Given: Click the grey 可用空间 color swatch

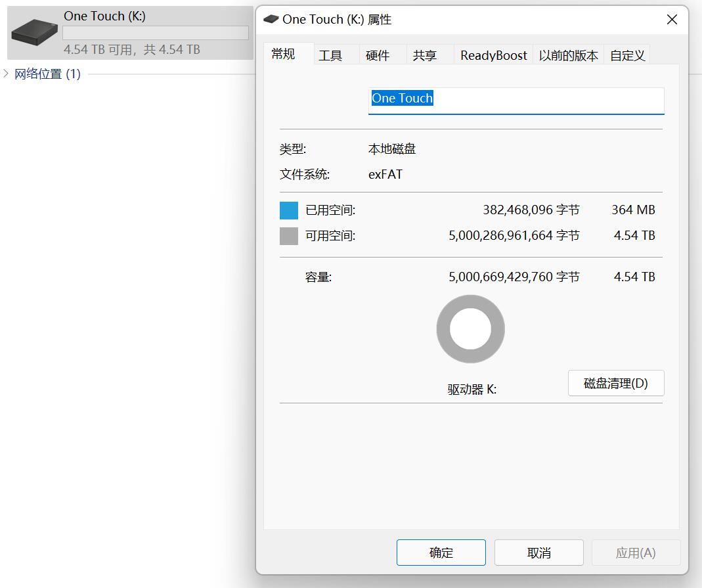Looking at the screenshot, I should click(x=289, y=236).
